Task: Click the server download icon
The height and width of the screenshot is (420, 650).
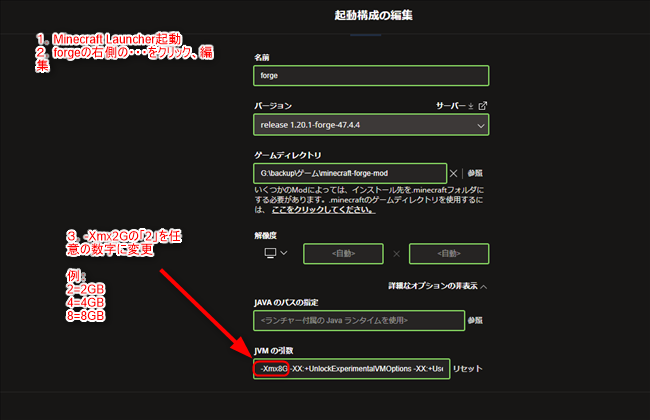Action: 472,106
